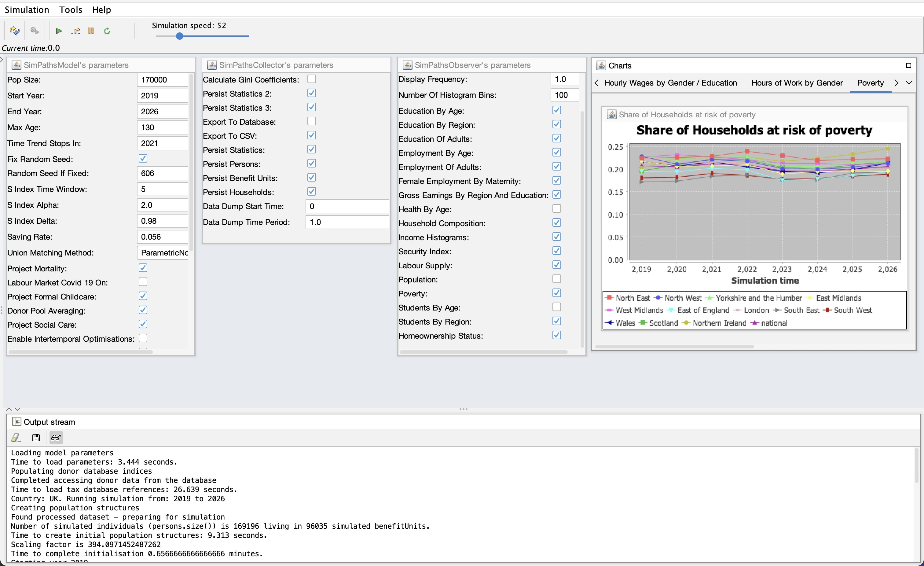
Task: Collapse the top pane with the up arrow above Output stream
Action: 9,409
